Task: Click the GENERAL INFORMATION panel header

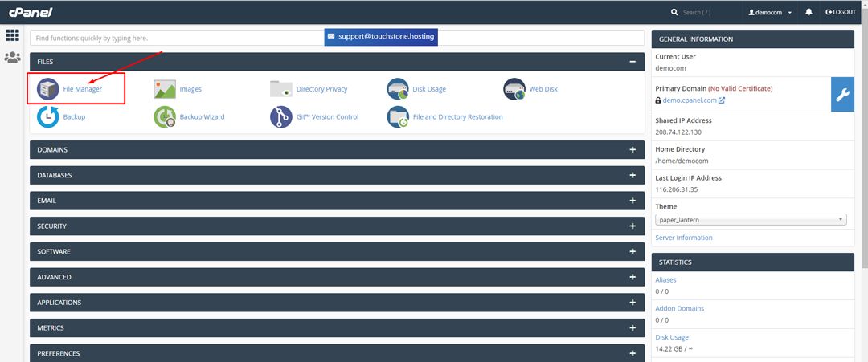Action: 753,39
